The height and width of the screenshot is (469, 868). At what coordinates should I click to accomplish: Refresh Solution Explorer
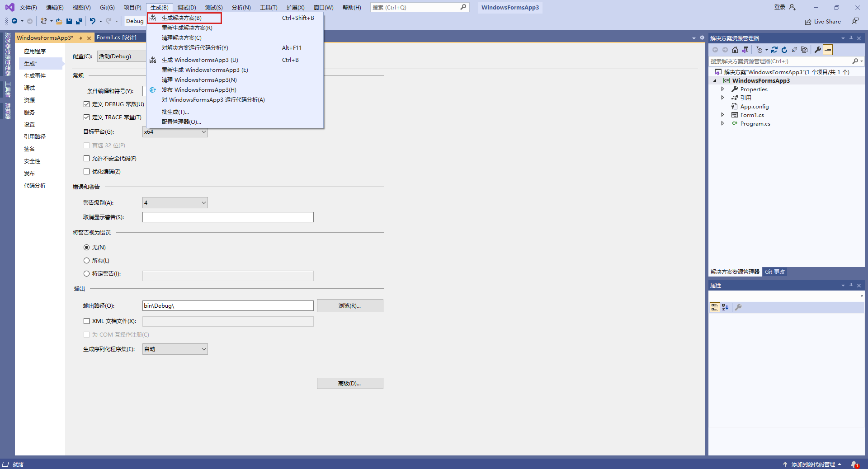784,50
